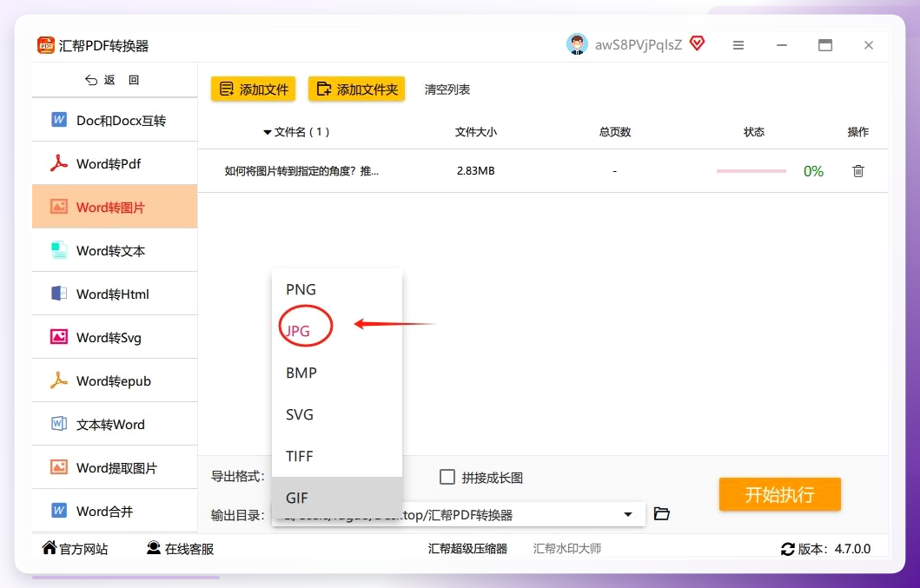
Task: Click the 状态 column header
Action: [754, 132]
